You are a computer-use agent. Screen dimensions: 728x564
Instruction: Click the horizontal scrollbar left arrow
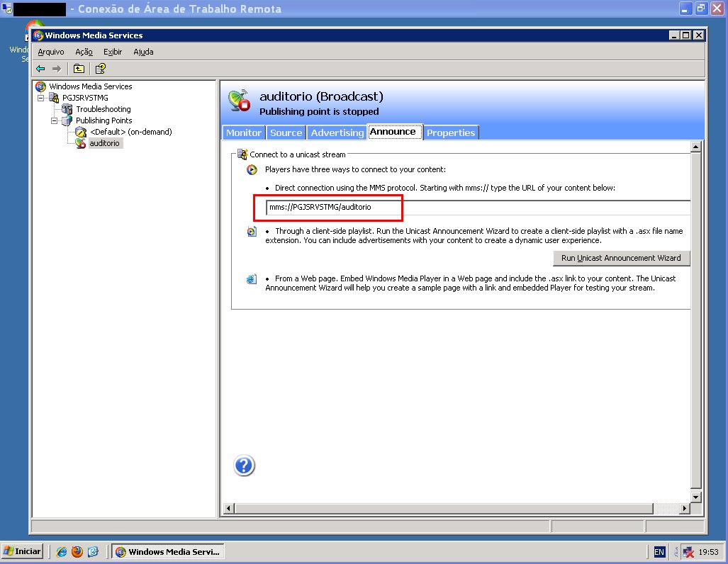(x=228, y=508)
